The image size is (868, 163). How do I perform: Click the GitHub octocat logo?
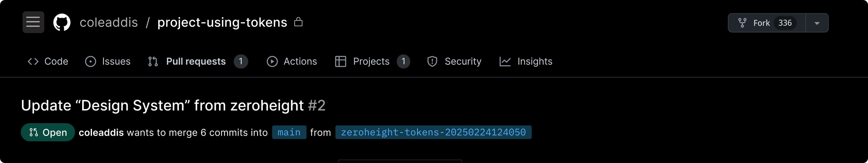point(62,22)
